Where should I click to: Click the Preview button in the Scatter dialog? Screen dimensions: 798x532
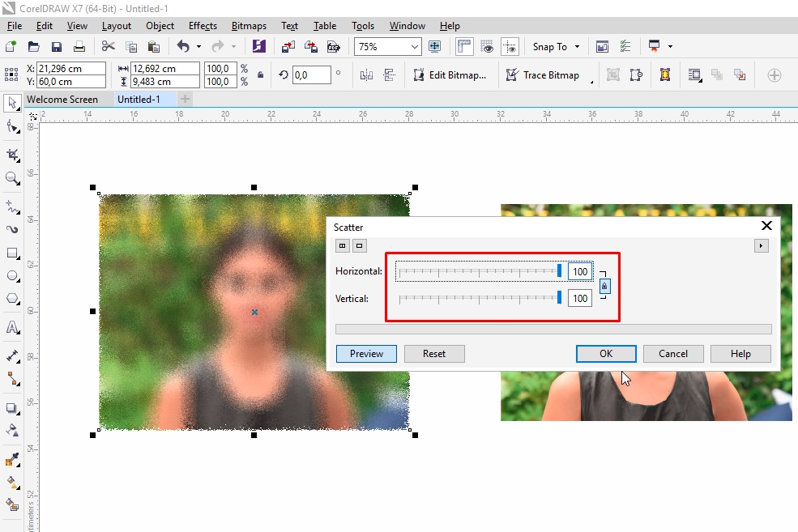pos(366,353)
